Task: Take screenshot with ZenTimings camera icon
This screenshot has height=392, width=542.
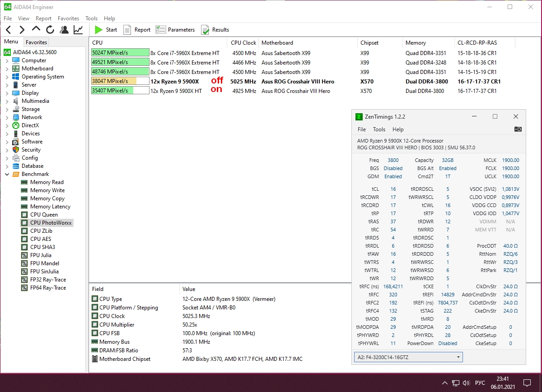Action: coord(518,129)
